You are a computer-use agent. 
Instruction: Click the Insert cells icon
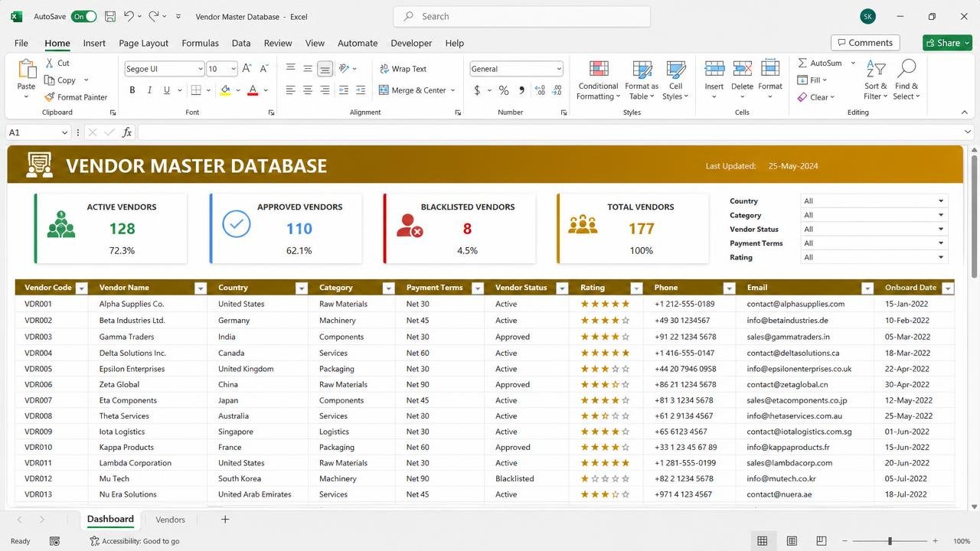pos(714,70)
